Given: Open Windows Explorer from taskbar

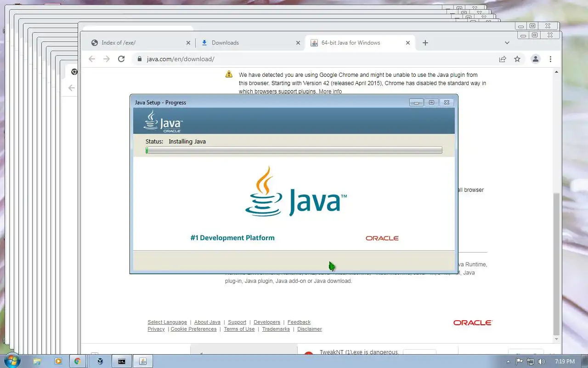Looking at the screenshot, I should (x=37, y=362).
